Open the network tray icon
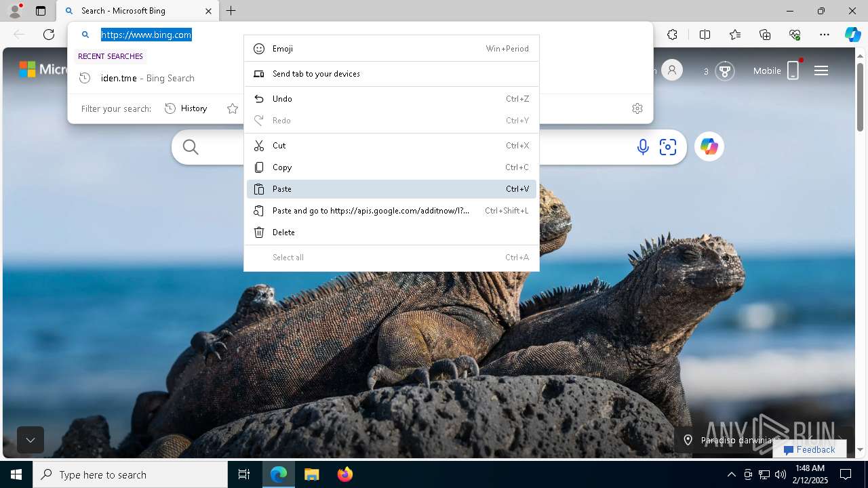 point(764,474)
